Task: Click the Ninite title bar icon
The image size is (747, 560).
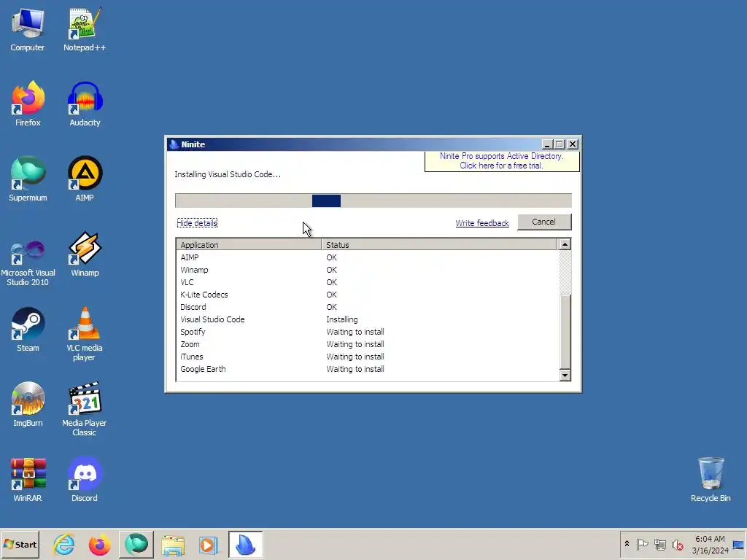Action: point(174,144)
